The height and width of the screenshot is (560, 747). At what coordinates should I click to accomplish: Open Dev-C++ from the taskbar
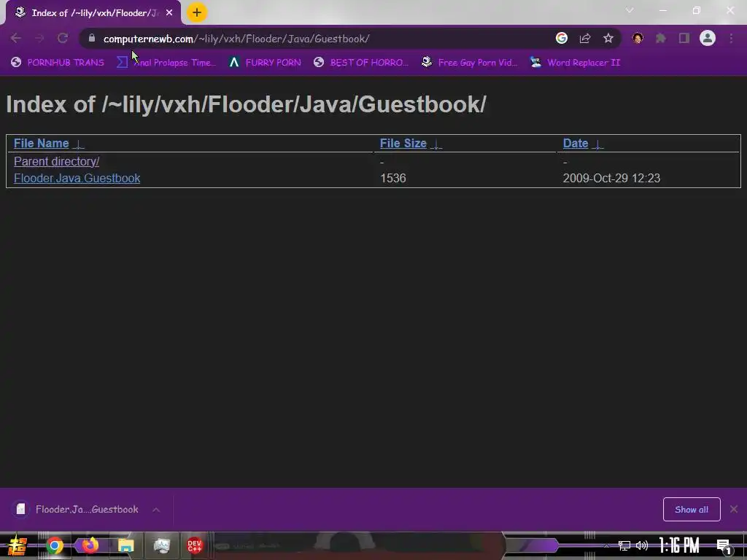194,545
